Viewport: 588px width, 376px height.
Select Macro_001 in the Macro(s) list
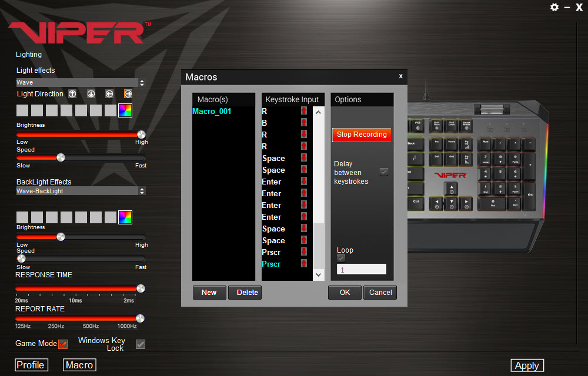[212, 111]
